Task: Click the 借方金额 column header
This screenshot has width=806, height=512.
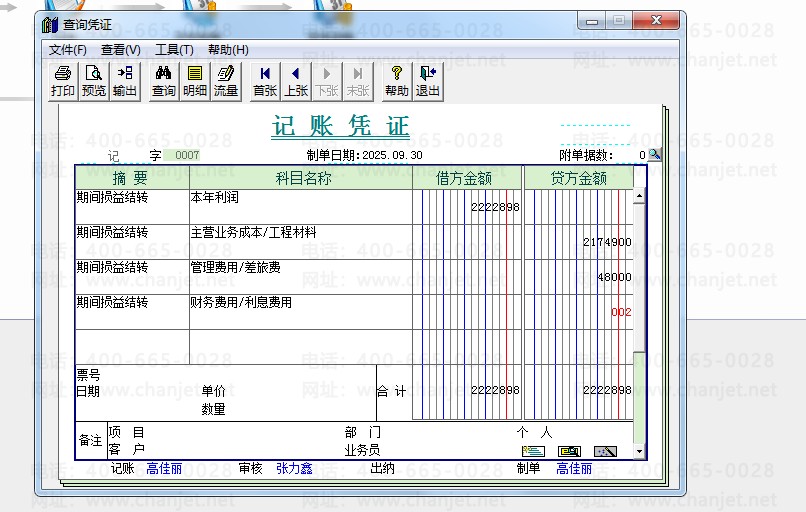Action: pos(467,178)
